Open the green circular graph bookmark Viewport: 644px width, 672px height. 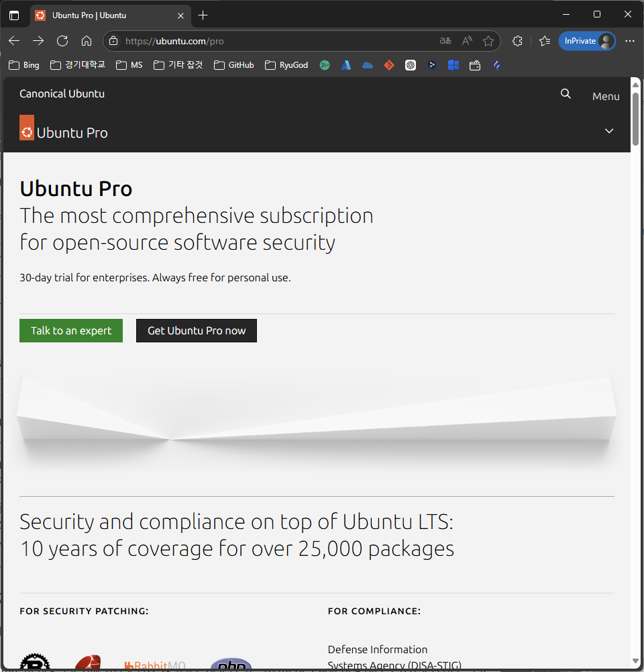tap(325, 65)
